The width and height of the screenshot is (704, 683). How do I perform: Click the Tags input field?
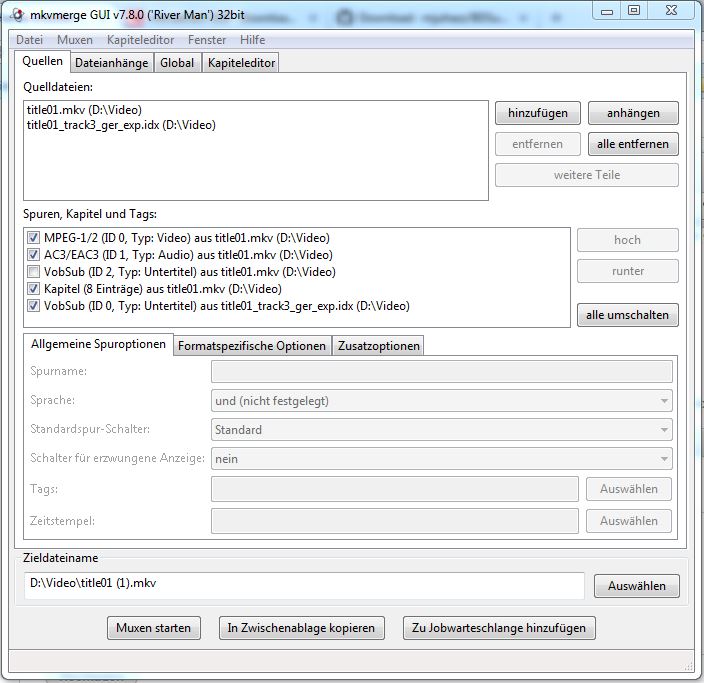click(395, 489)
